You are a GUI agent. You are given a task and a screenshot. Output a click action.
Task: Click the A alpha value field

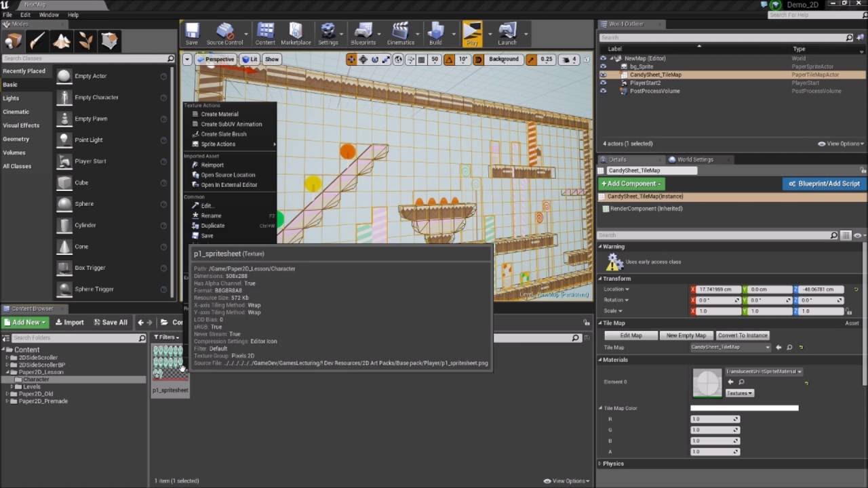click(x=715, y=451)
